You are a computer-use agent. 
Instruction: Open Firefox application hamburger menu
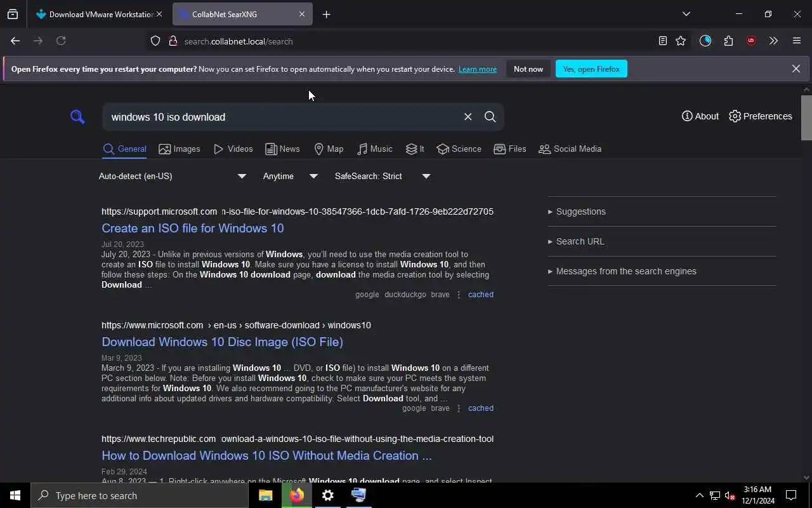tap(797, 41)
